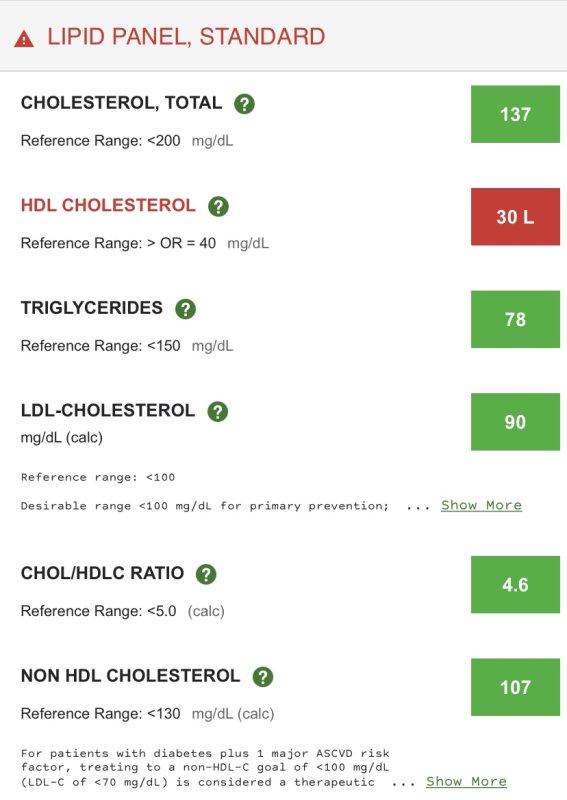567x800 pixels.
Task: Tap the 4.6 ratio result box
Action: coord(515,585)
